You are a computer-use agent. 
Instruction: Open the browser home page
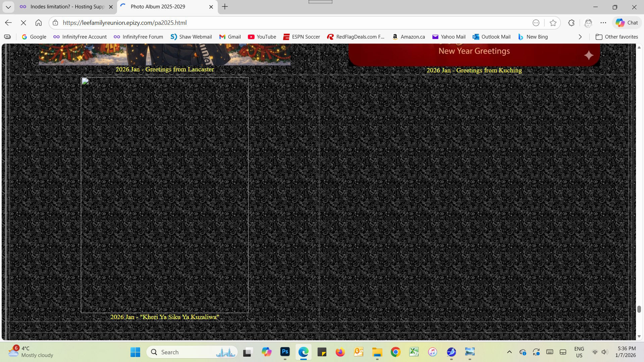click(x=39, y=23)
